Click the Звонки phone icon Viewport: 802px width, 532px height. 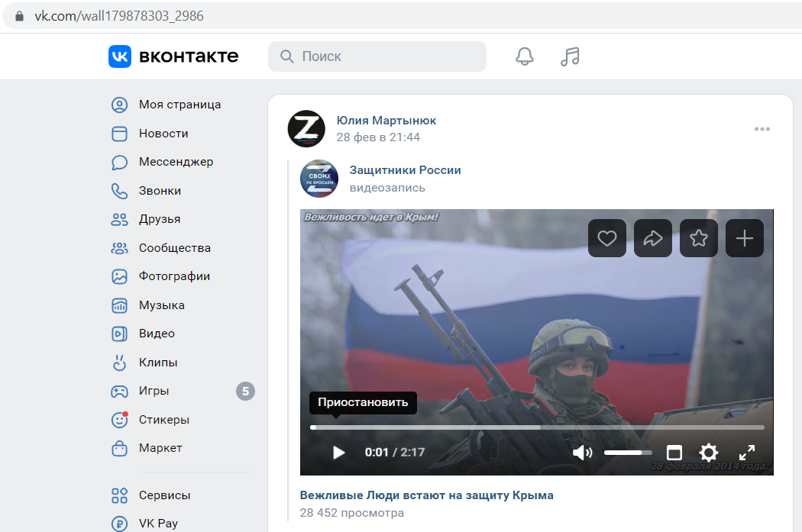tap(119, 191)
